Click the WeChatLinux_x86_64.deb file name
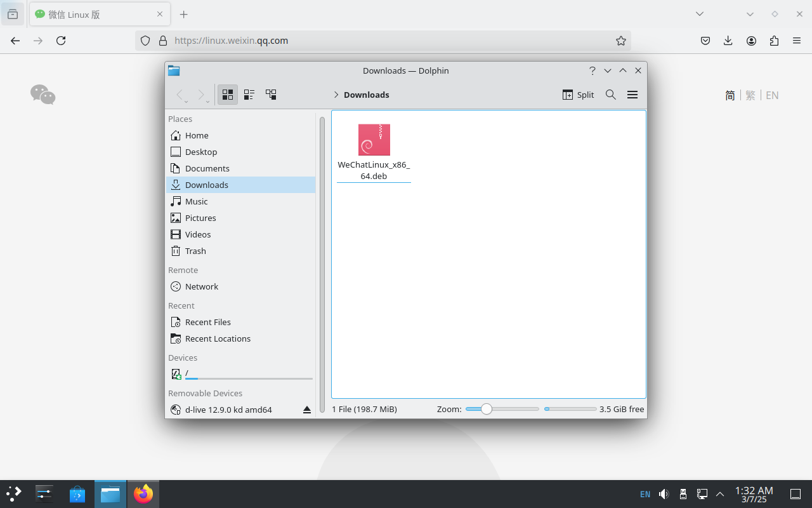This screenshot has width=812, height=508. [x=374, y=170]
